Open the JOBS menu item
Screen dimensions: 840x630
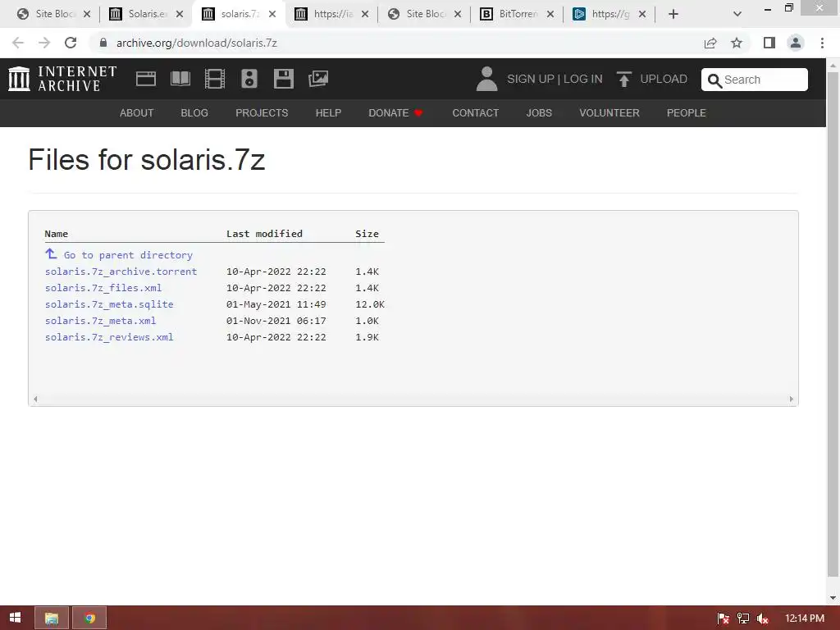pyautogui.click(x=539, y=113)
